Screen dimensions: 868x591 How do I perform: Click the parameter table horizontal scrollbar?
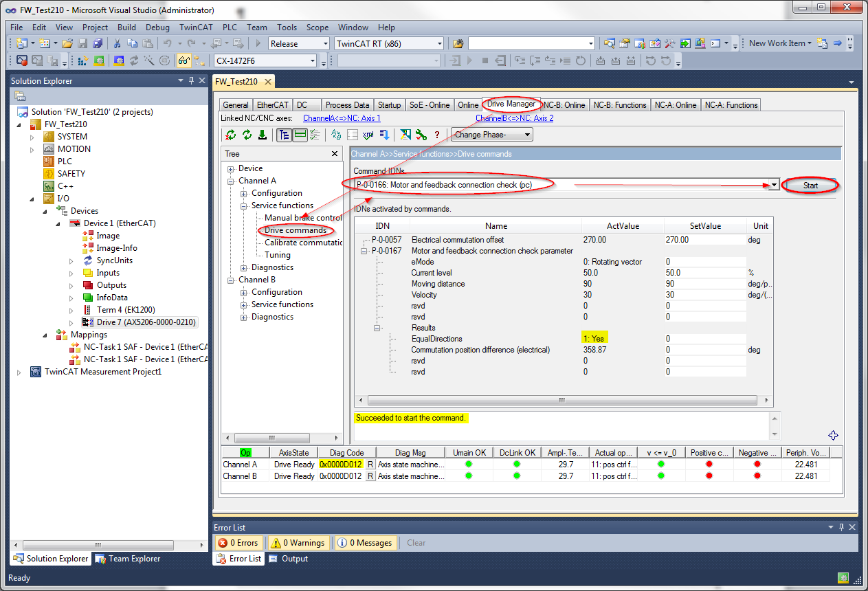click(563, 401)
